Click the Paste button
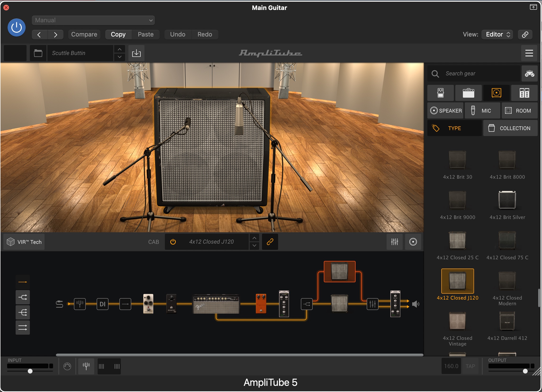Screen dimensions: 542x392 (146, 34)
